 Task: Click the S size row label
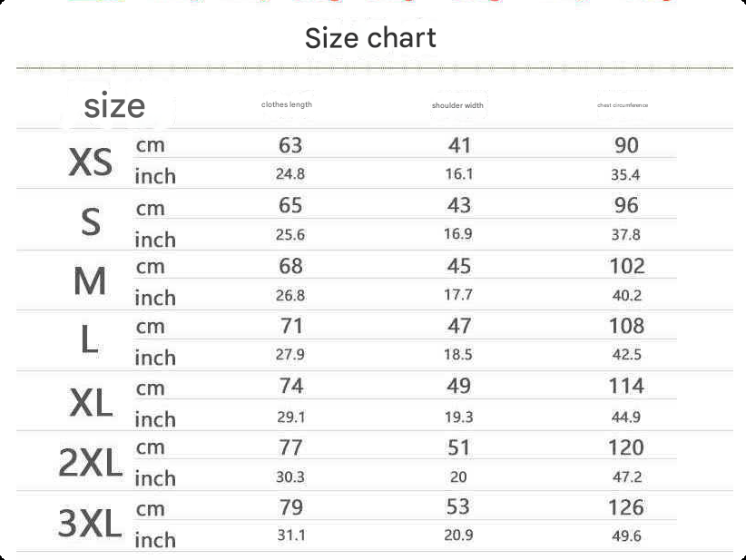pos(91,221)
